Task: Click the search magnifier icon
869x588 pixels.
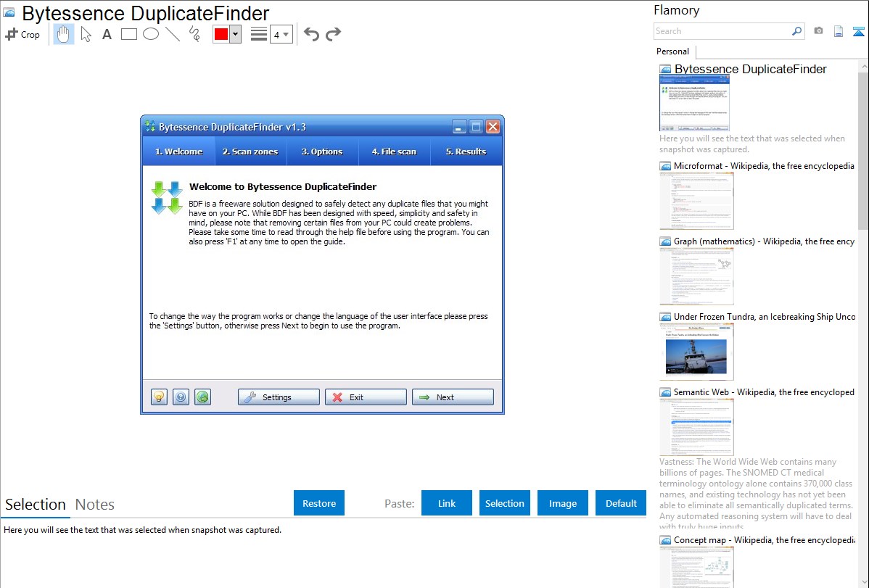Action: pos(797,31)
